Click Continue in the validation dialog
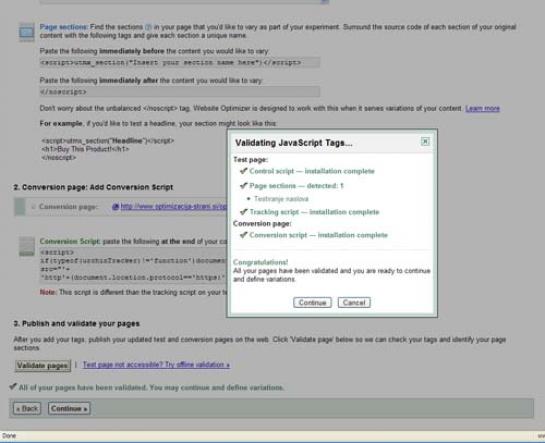545x443 pixels. (312, 303)
